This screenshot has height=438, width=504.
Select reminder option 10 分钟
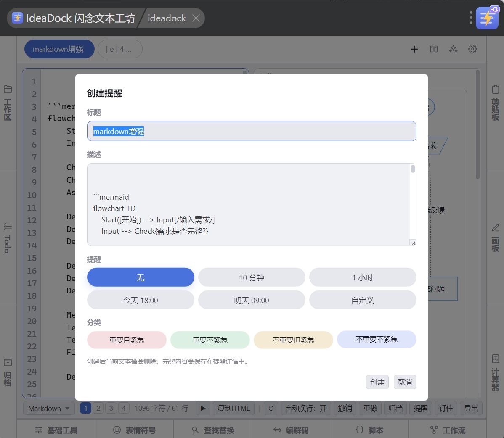point(252,277)
